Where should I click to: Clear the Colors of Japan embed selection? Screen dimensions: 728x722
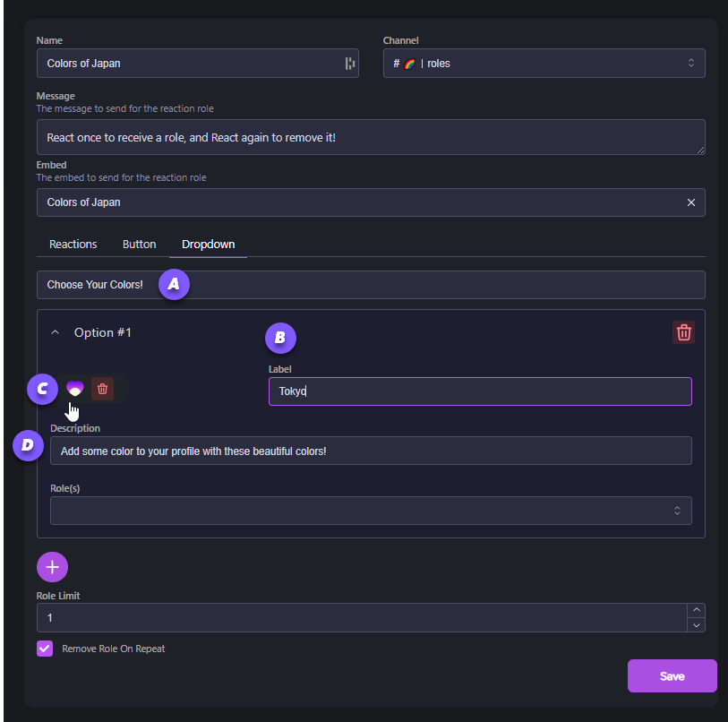690,202
